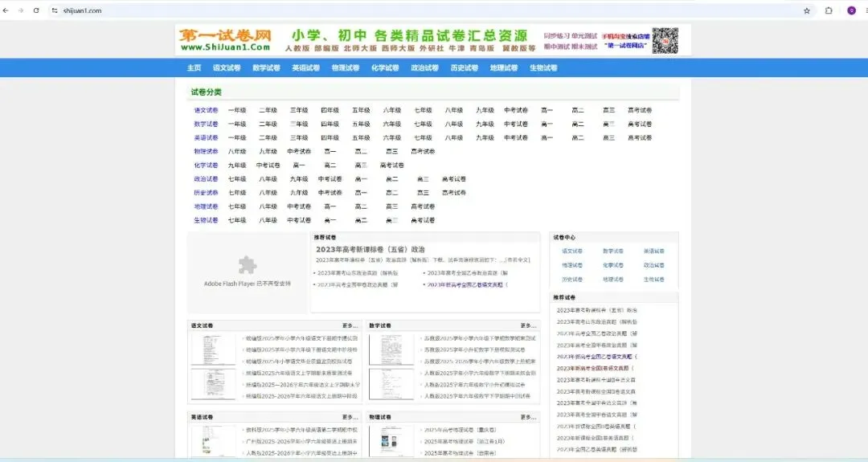This screenshot has width=868, height=462.
Task: Select 高考试卷 in the 语文试卷 category row
Action: 640,110
